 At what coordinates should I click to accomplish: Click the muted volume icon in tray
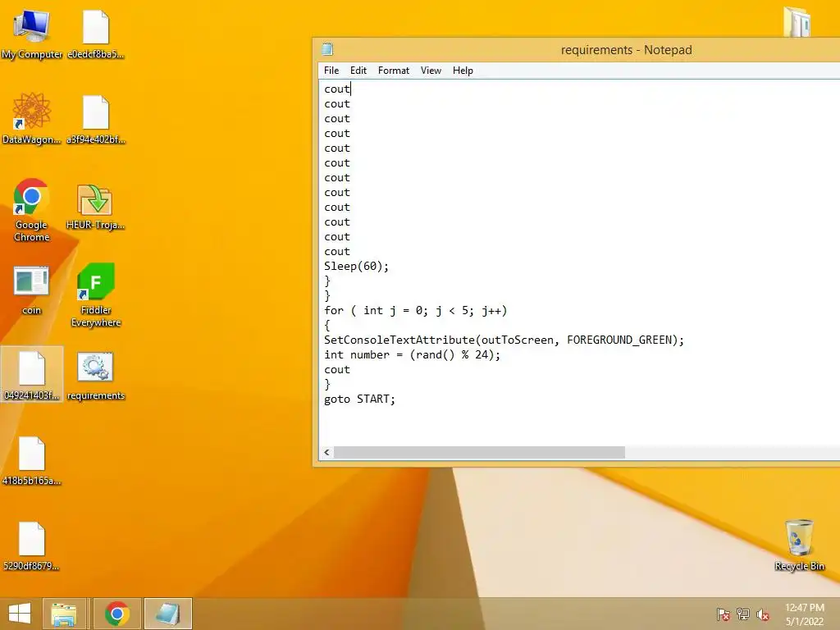click(763, 614)
